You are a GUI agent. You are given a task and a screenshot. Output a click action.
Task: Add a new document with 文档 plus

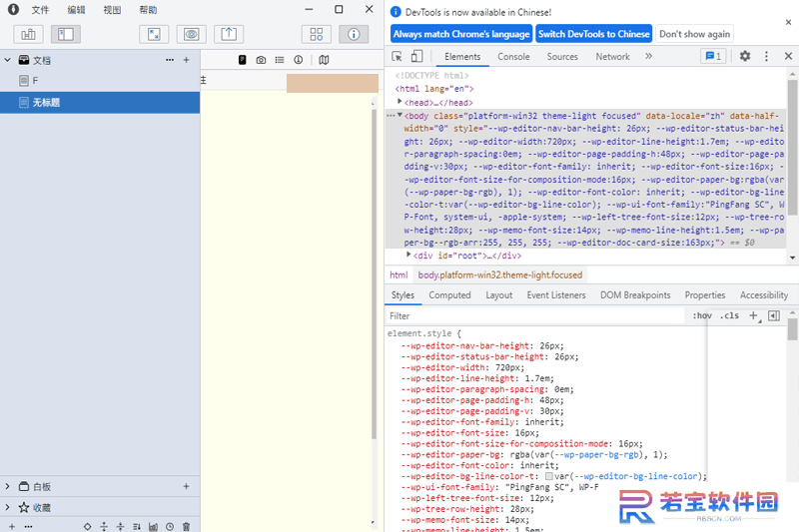pyautogui.click(x=187, y=60)
